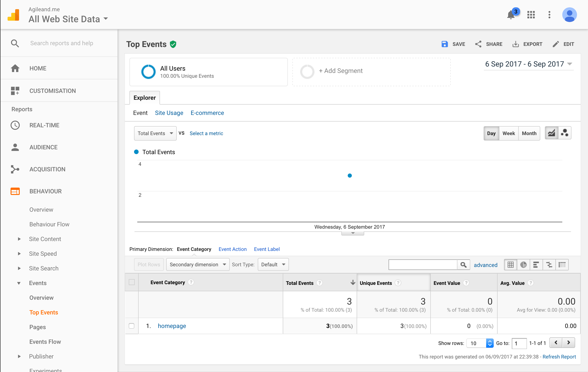Set primary dimension to Event Action

pyautogui.click(x=232, y=249)
